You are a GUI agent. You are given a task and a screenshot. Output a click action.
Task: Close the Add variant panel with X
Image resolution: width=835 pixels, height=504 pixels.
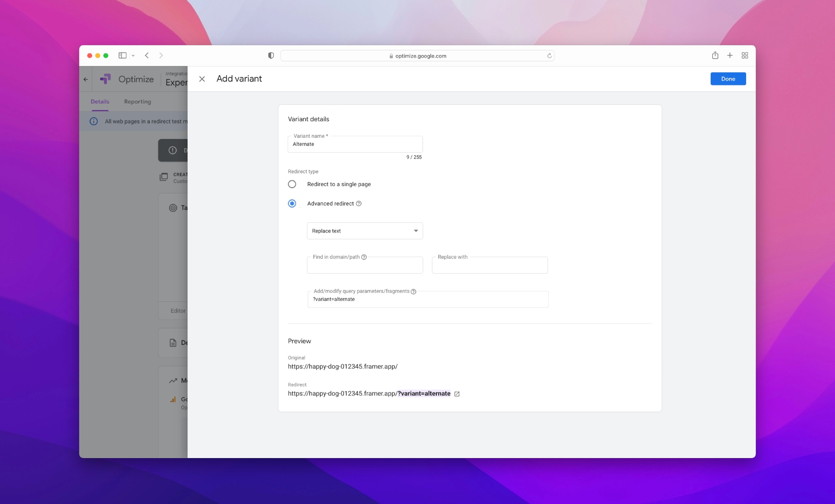pos(202,79)
